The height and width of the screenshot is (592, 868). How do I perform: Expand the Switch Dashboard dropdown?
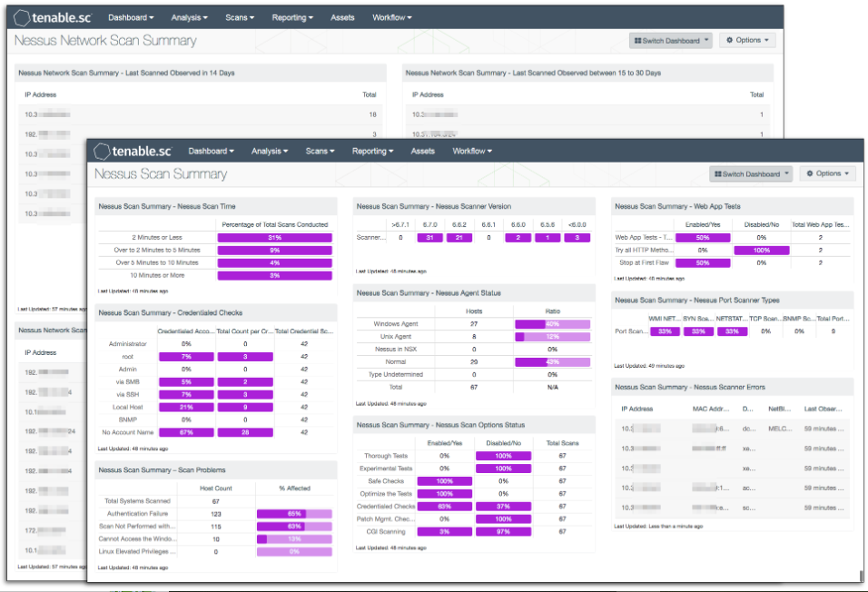click(x=751, y=173)
